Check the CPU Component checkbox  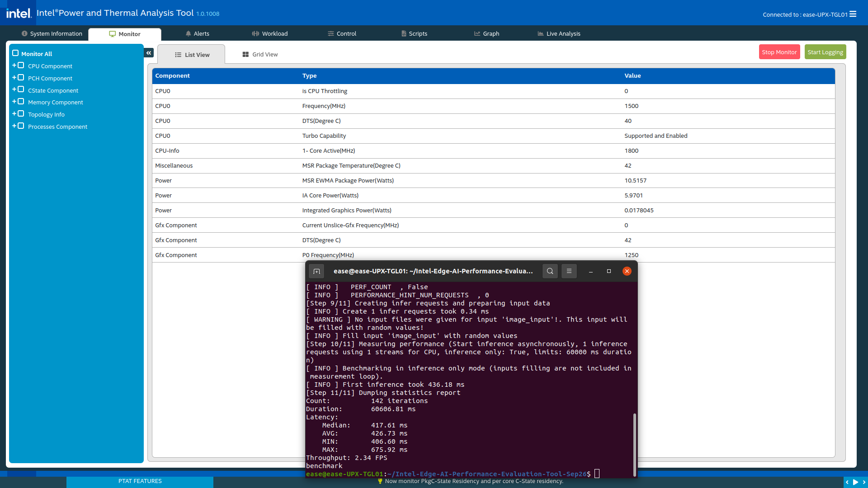point(21,66)
